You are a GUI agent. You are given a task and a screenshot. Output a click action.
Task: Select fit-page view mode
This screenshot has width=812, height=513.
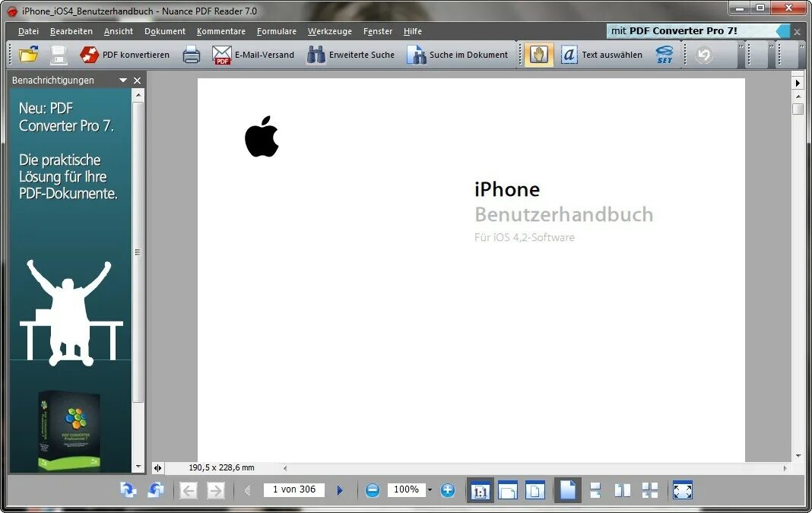tap(535, 490)
